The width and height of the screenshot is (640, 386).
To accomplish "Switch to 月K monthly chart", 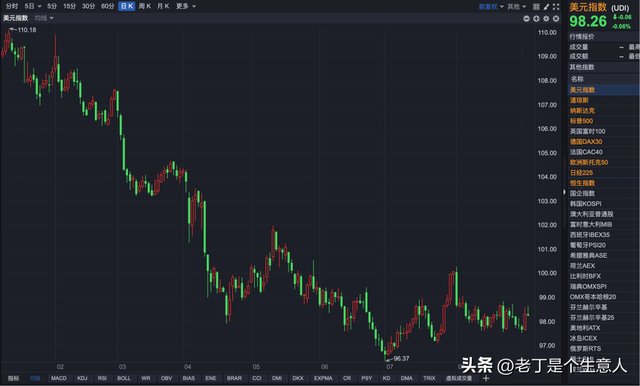I will (163, 6).
